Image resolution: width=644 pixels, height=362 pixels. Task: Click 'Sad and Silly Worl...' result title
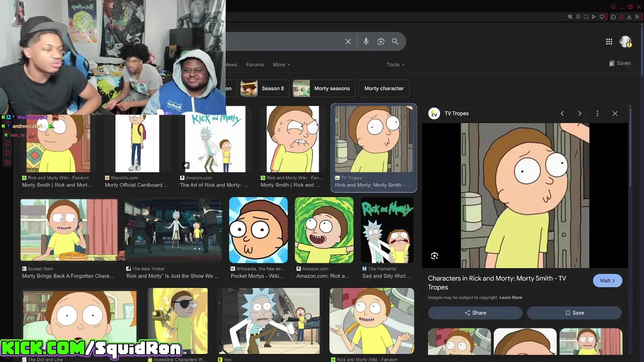[x=386, y=276]
